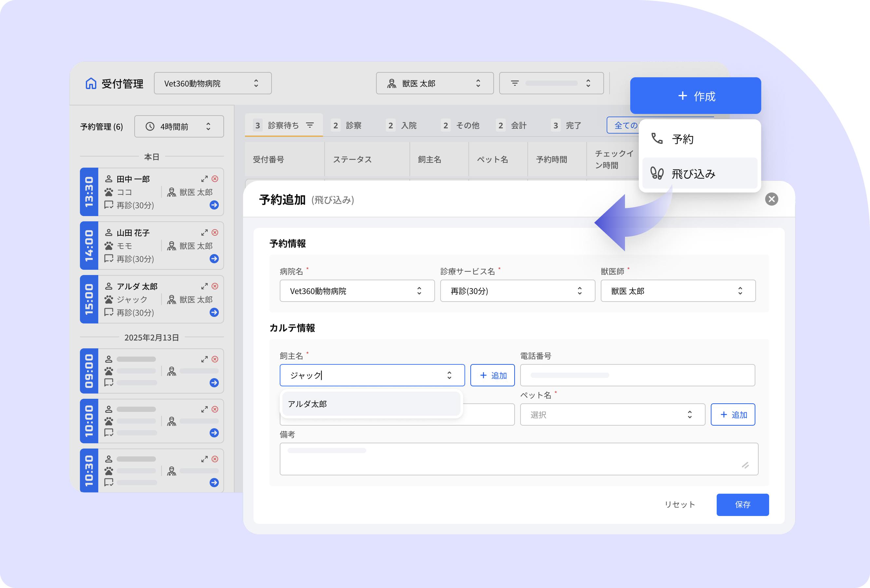Switch to the 診察 tab
This screenshot has height=588, width=870.
347,125
